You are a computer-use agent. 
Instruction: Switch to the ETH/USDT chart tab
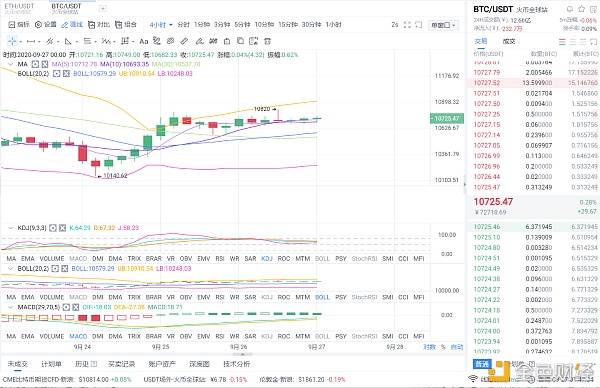click(x=19, y=8)
